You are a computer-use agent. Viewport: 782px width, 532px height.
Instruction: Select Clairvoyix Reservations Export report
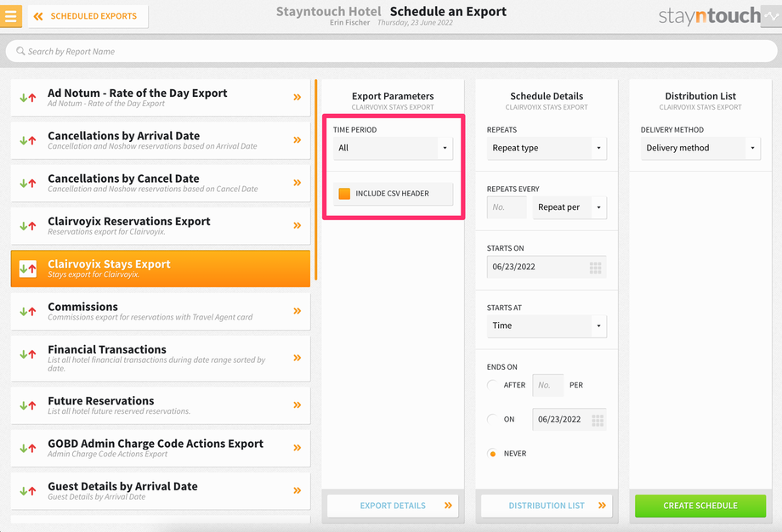tap(160, 226)
